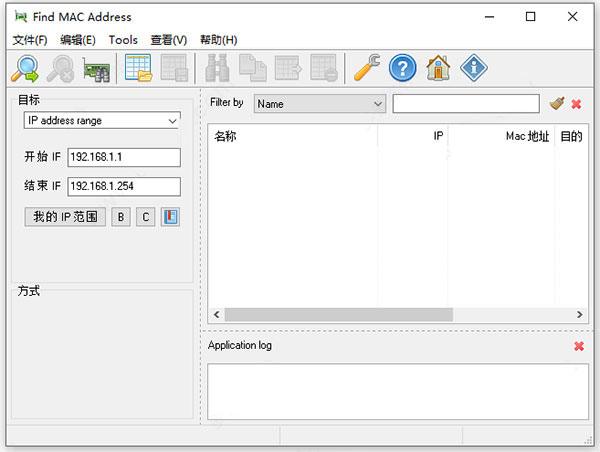Click the greyed-out stop search magnifier icon
600x452 pixels.
(60, 69)
